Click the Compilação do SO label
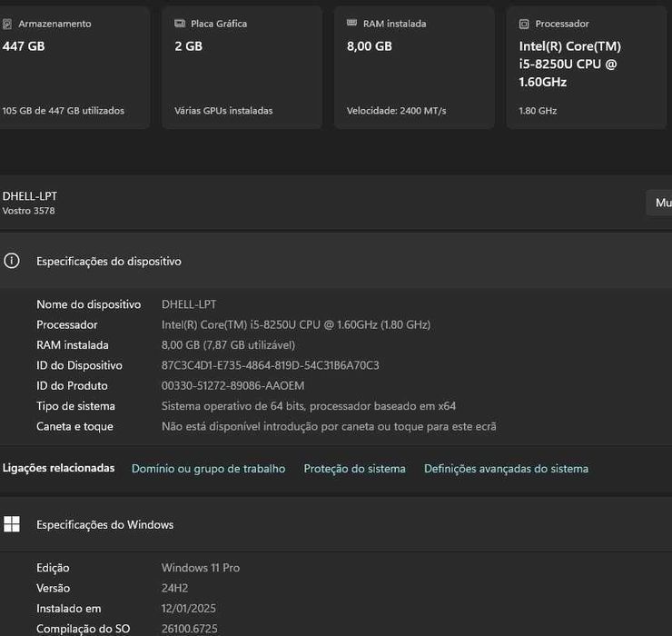672x636 pixels. click(84, 629)
